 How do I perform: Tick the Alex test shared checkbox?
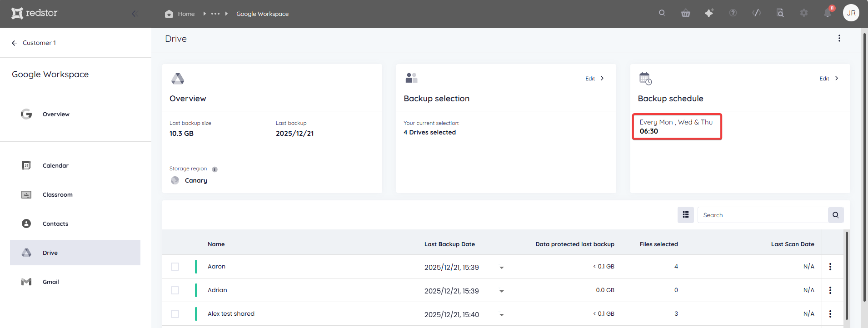click(x=175, y=314)
